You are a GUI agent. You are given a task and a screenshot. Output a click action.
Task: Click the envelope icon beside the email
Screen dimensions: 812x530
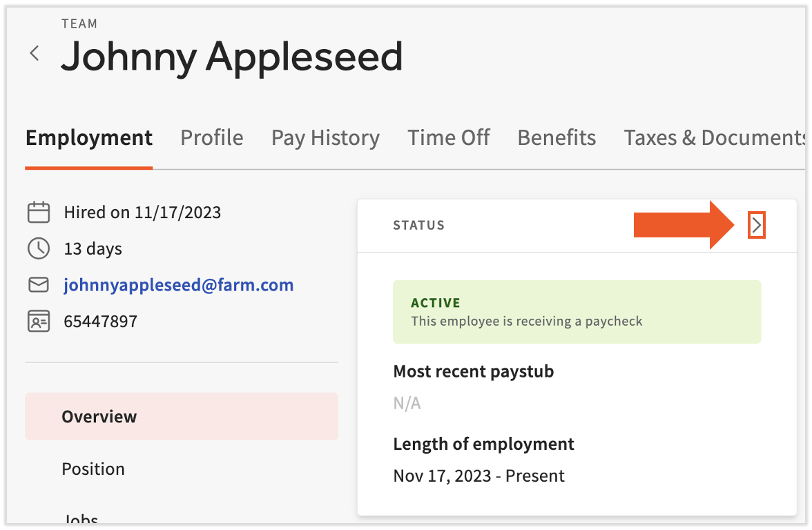[x=39, y=284]
